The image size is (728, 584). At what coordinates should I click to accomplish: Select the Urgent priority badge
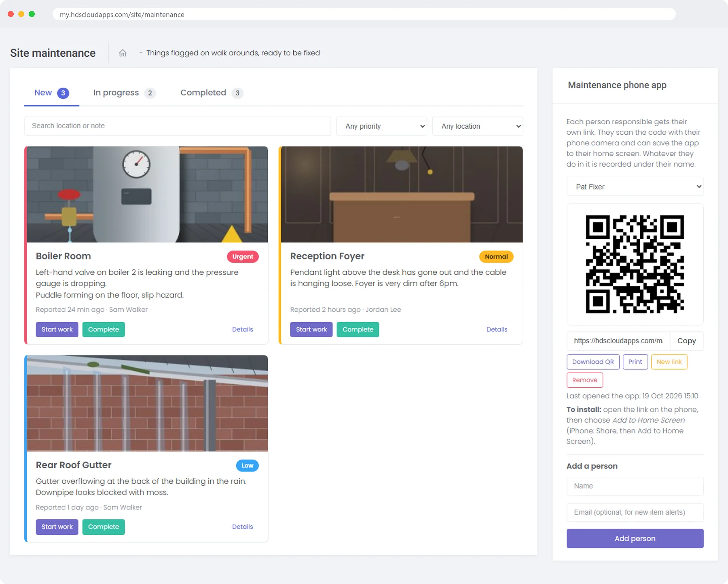pos(243,257)
